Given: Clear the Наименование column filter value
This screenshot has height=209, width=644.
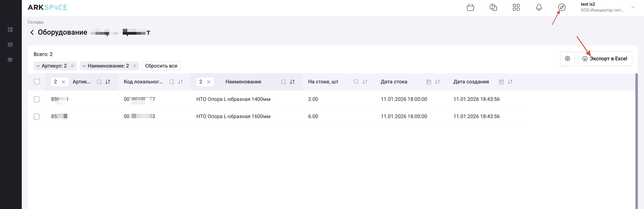Looking at the screenshot, I should 209,82.
